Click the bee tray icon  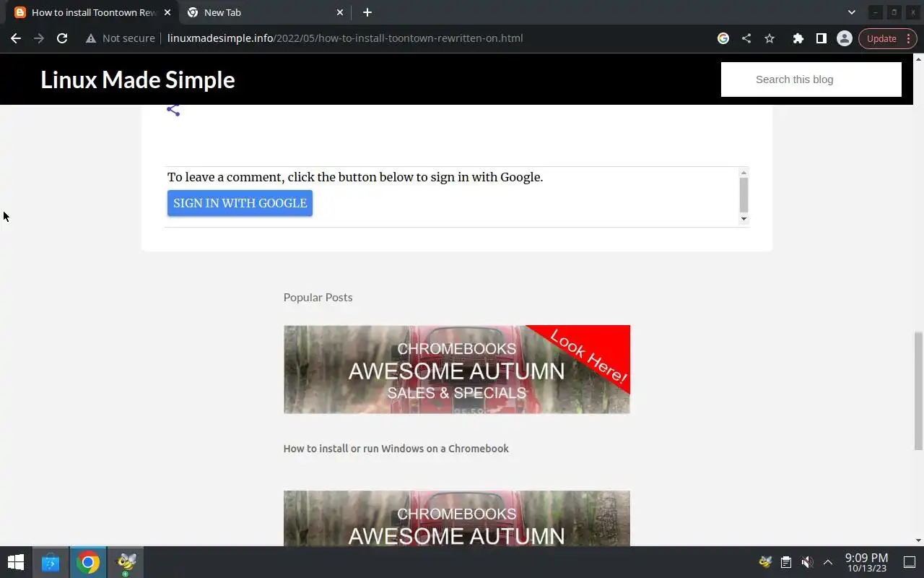coord(765,562)
